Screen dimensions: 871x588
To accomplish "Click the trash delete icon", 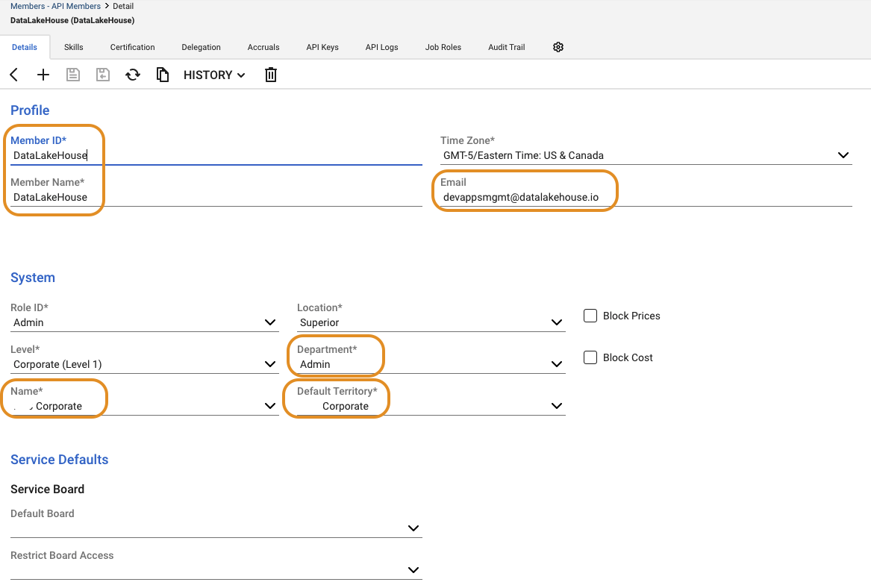I will [x=271, y=75].
